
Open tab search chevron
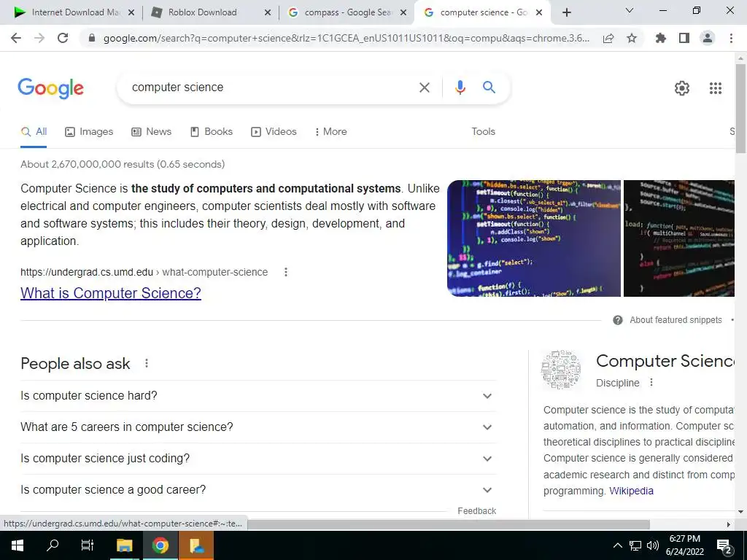pos(629,10)
